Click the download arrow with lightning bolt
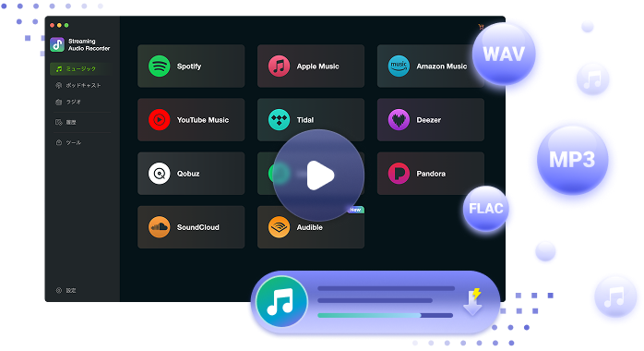 pyautogui.click(x=473, y=302)
